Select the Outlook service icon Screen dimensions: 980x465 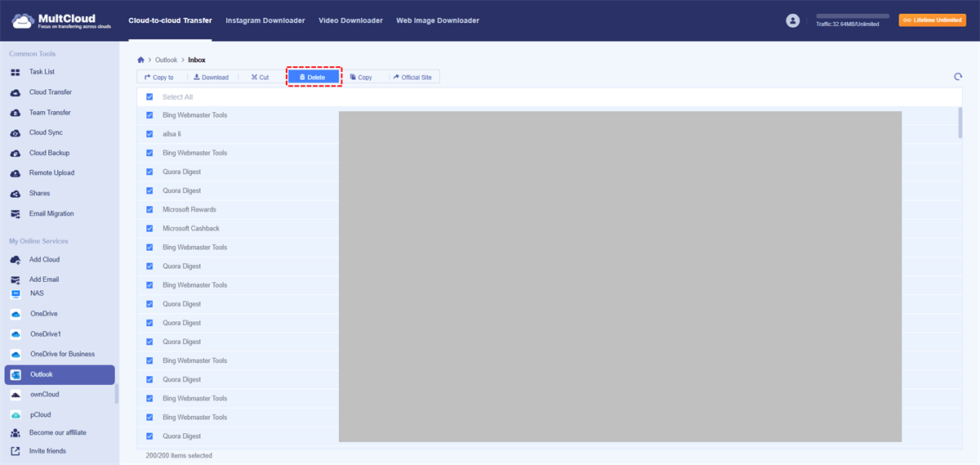coord(16,374)
